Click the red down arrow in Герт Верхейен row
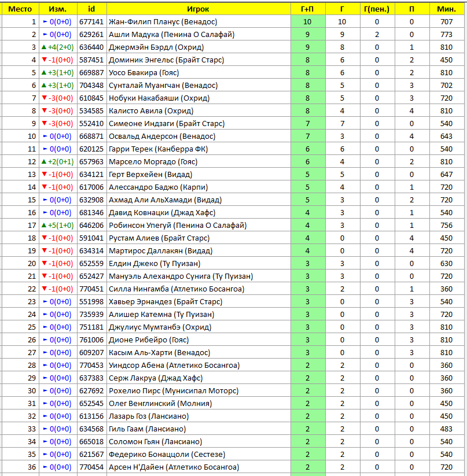467x476 pixels. click(45, 174)
